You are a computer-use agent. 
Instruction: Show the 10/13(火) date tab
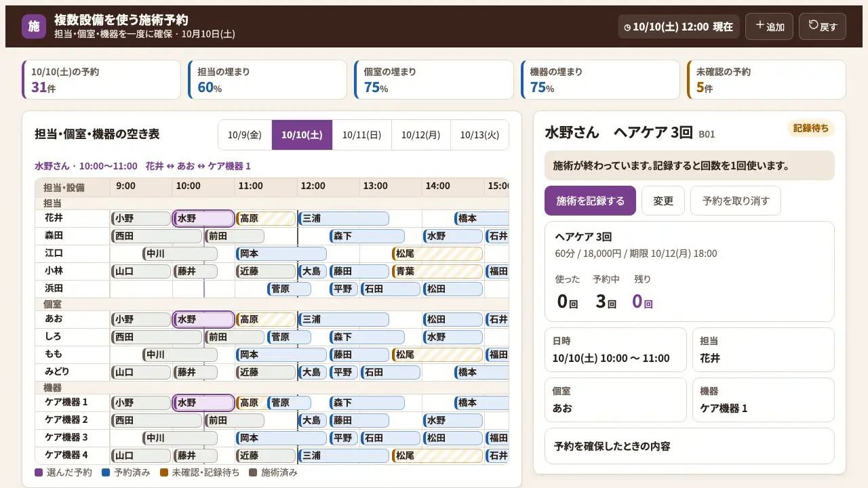tap(479, 135)
